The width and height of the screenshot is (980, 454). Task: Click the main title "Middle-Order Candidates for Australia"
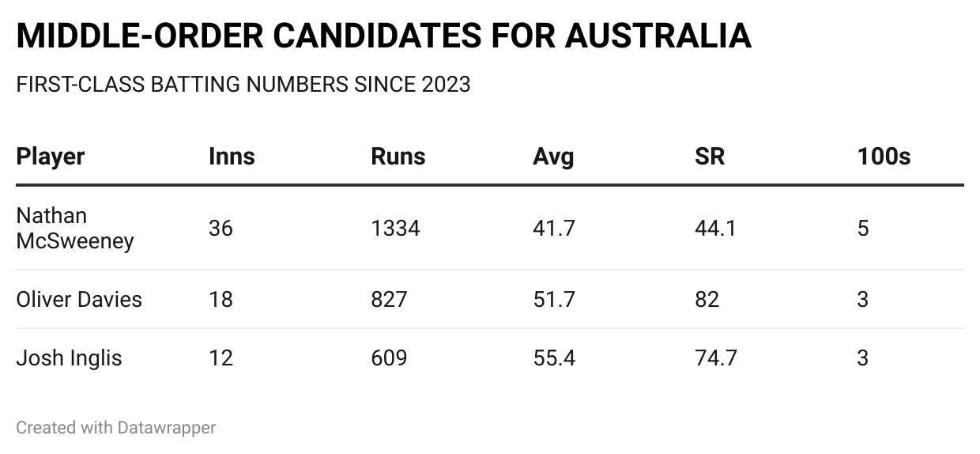pos(383,36)
